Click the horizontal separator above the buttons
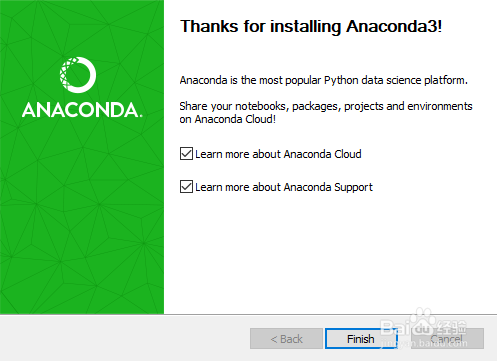 pos(248,314)
